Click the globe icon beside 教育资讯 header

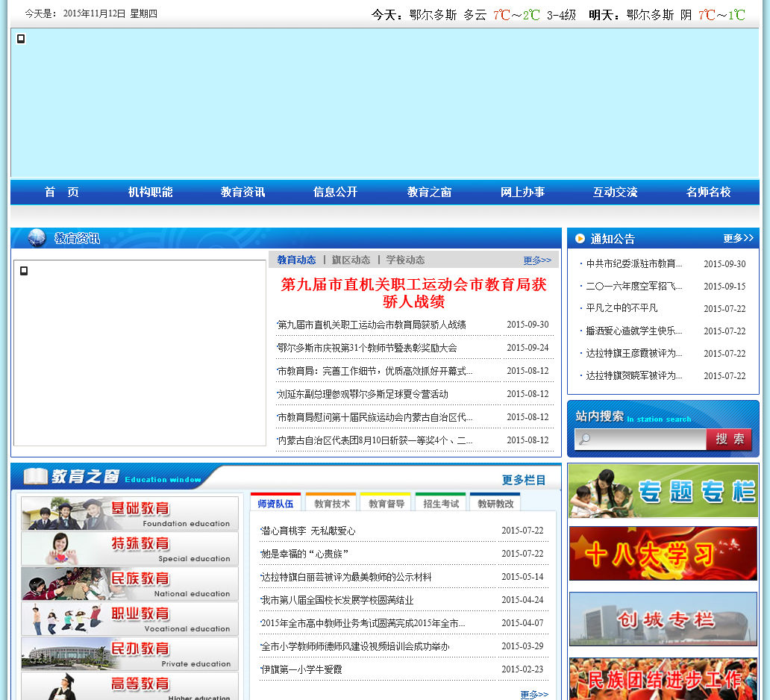pyautogui.click(x=37, y=238)
